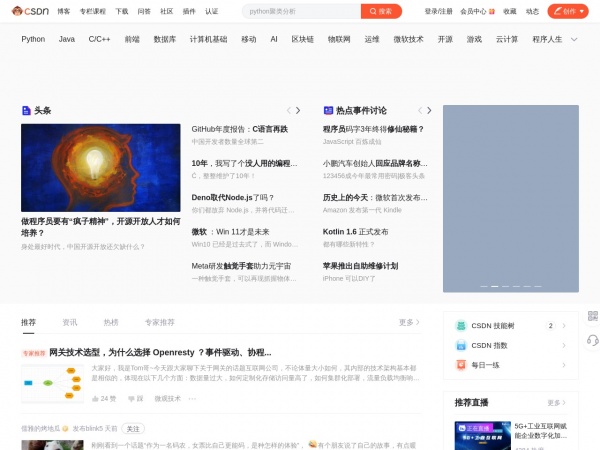This screenshot has width=600, height=450.
Task: Open the customer service headset icon
Action: [593, 339]
